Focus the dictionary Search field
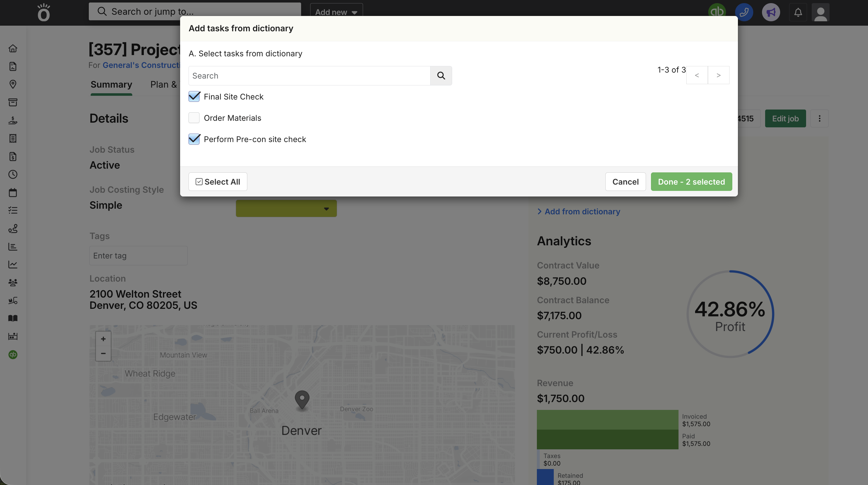Viewport: 868px width, 485px height. click(x=309, y=75)
